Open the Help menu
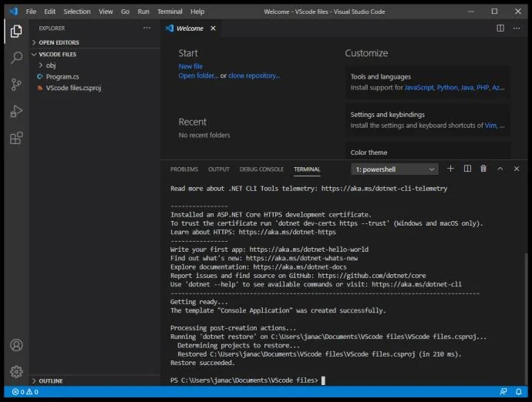 tap(197, 12)
